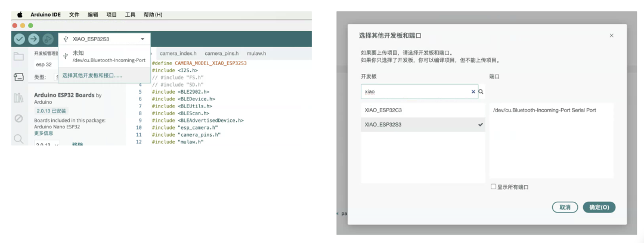
Task: Select XIAO_ESP32C3 in the board list
Action: coord(423,110)
